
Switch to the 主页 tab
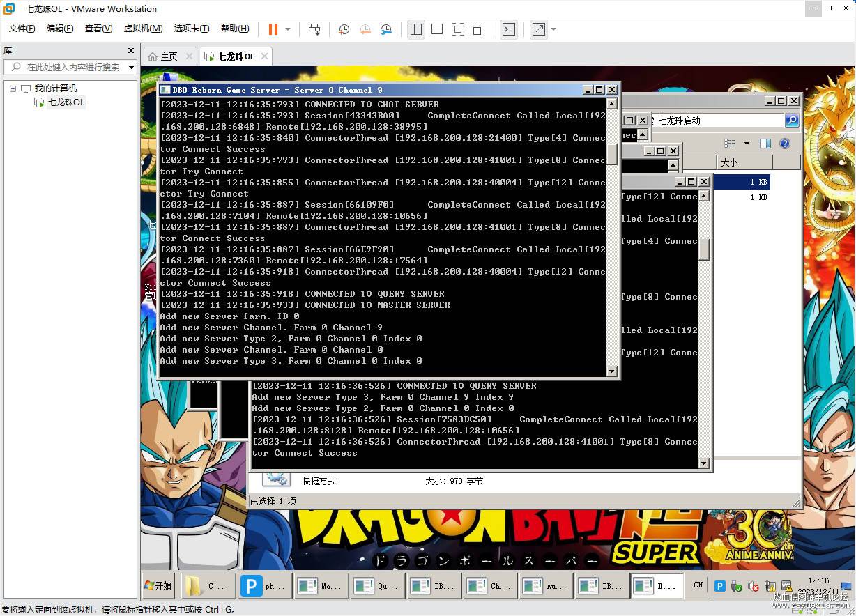pyautogui.click(x=169, y=56)
